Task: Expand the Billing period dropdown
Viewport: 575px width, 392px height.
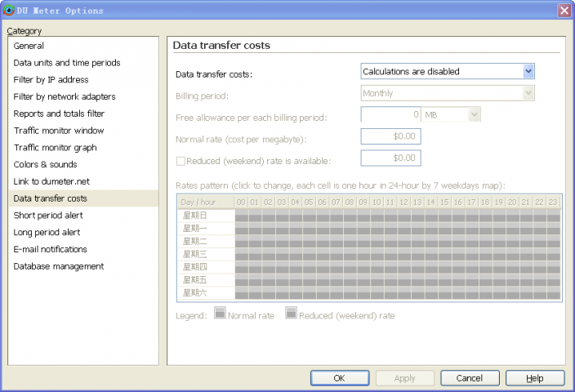Action: pos(528,93)
